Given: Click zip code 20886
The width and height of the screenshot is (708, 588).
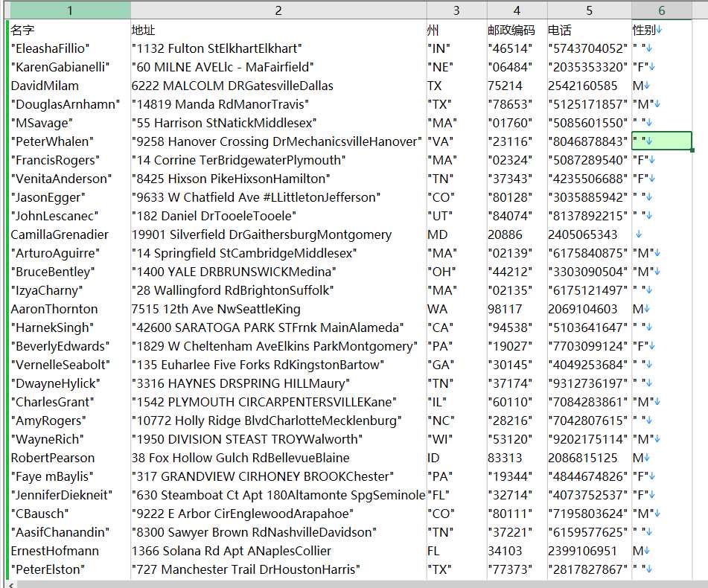Looking at the screenshot, I should (x=517, y=234).
